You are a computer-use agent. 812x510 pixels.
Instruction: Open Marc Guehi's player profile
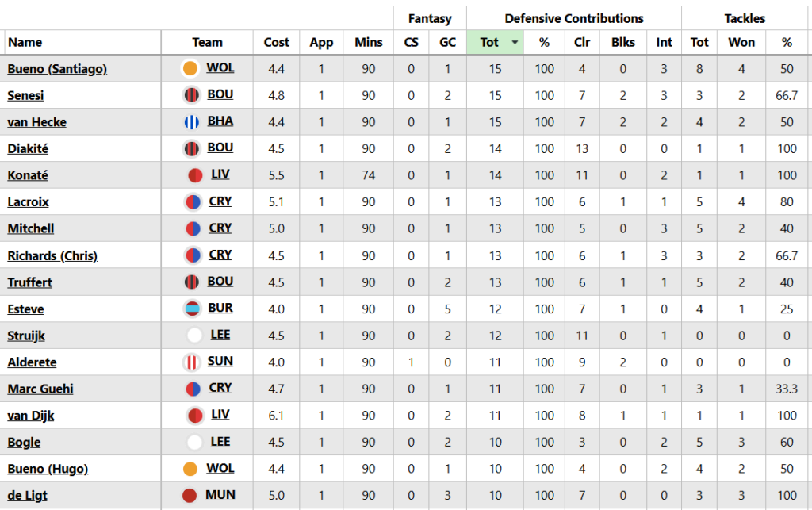click(40, 389)
